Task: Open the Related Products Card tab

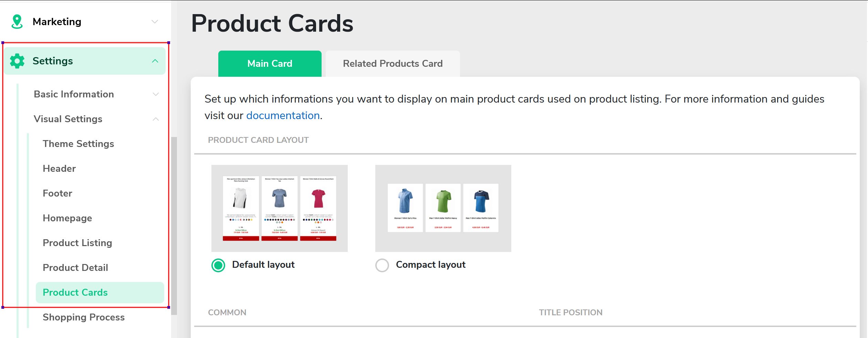Action: pos(393,64)
